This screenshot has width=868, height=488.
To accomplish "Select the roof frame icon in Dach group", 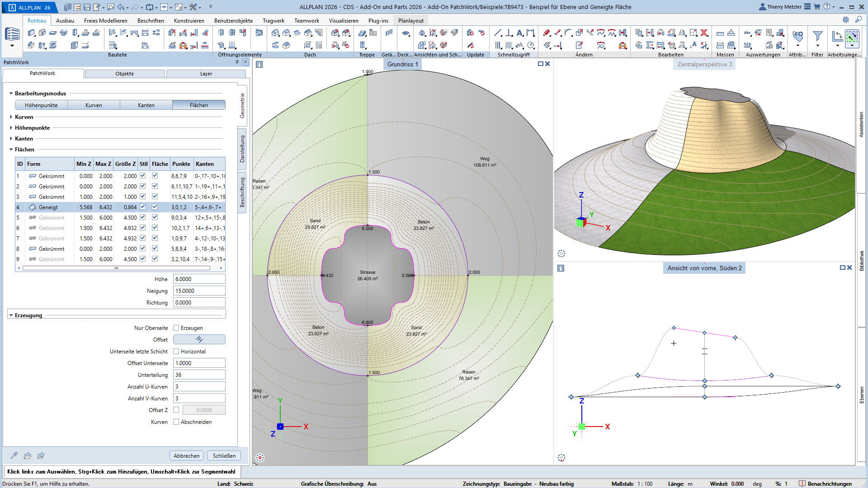I will 275,33.
